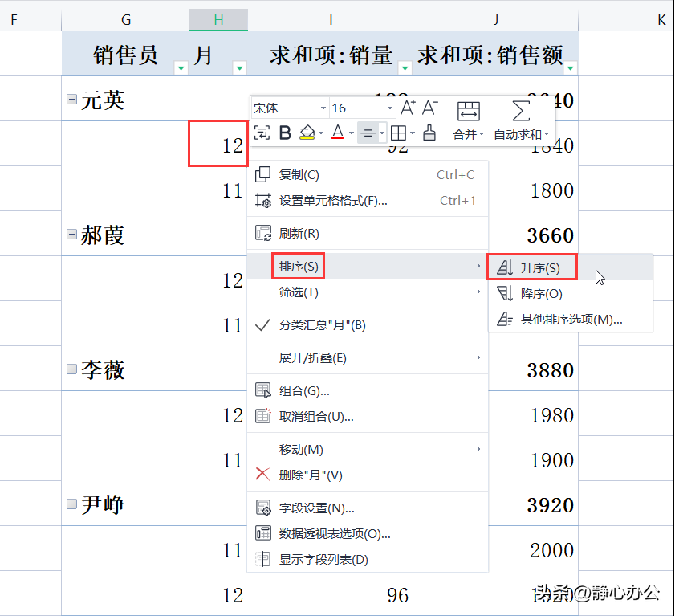Choose 字段设置(N)... menu entry
This screenshot has width=675, height=616.
[x=368, y=508]
